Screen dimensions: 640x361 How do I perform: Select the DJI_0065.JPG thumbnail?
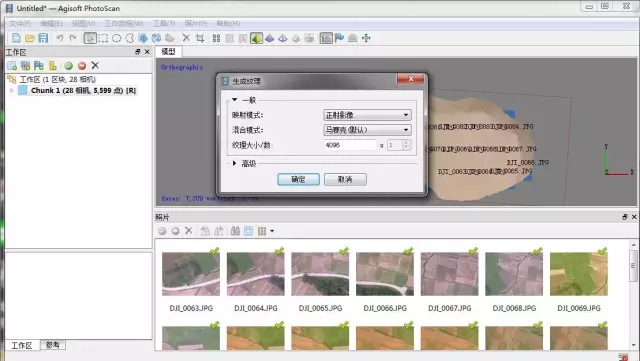pyautogui.click(x=320, y=274)
